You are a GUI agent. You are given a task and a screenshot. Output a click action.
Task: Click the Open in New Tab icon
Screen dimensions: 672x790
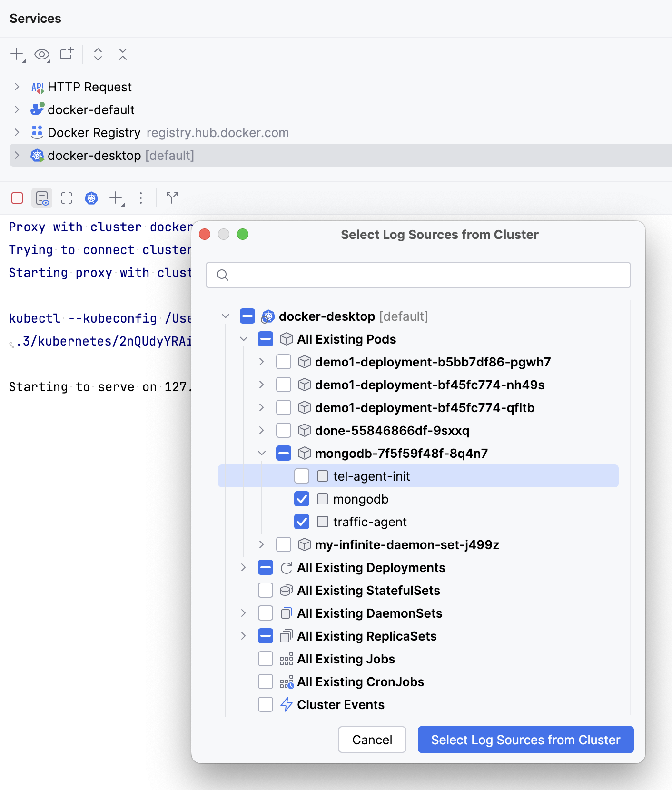(67, 54)
